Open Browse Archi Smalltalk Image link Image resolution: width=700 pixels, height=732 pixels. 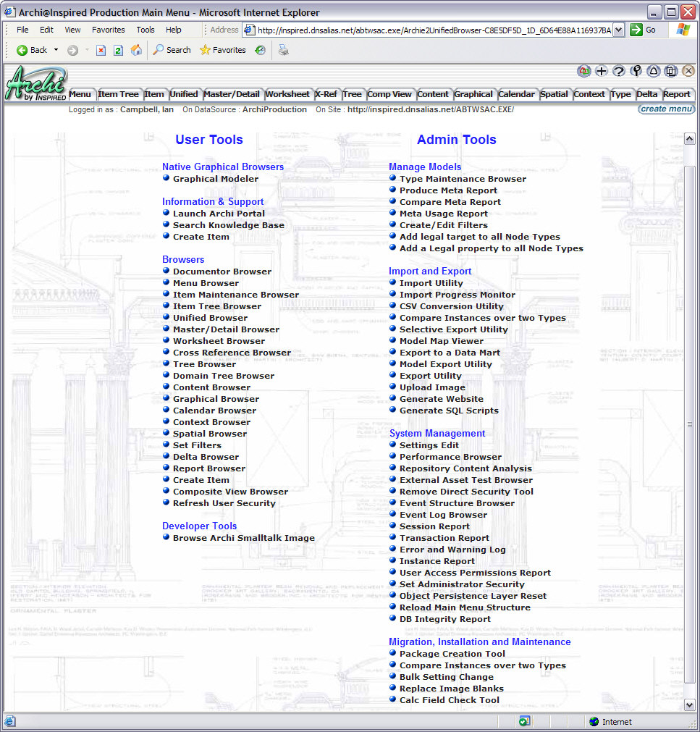click(x=244, y=538)
